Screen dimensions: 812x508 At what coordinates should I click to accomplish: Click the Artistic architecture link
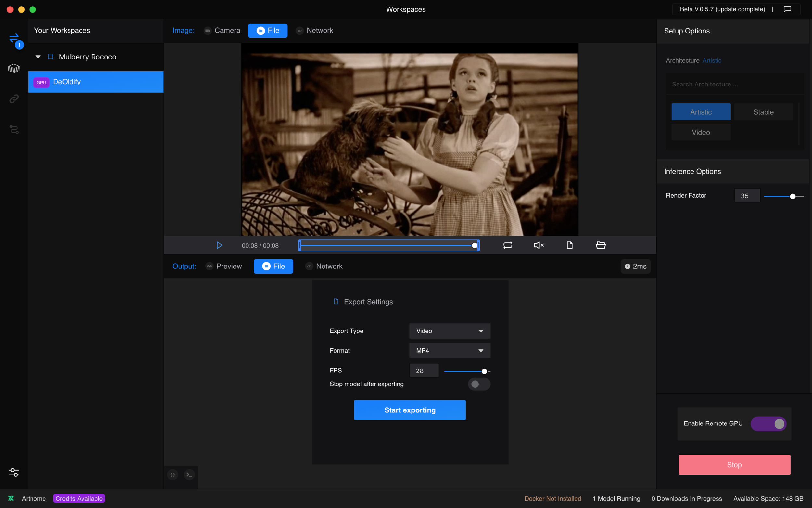coord(712,60)
